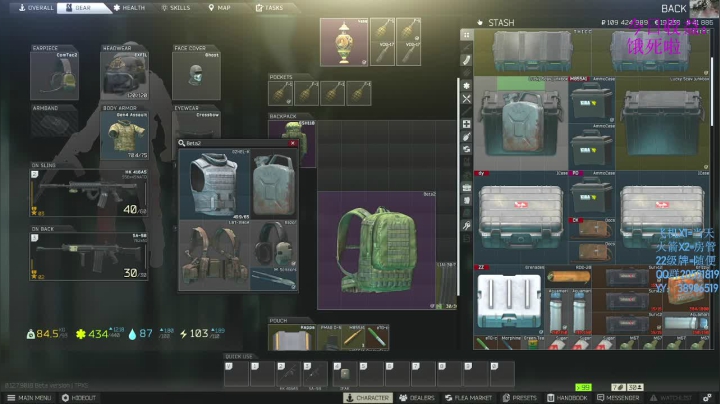The width and height of the screenshot is (720, 404).
Task: Select the Ghost balaclava in face cover slot
Action: tap(196, 76)
